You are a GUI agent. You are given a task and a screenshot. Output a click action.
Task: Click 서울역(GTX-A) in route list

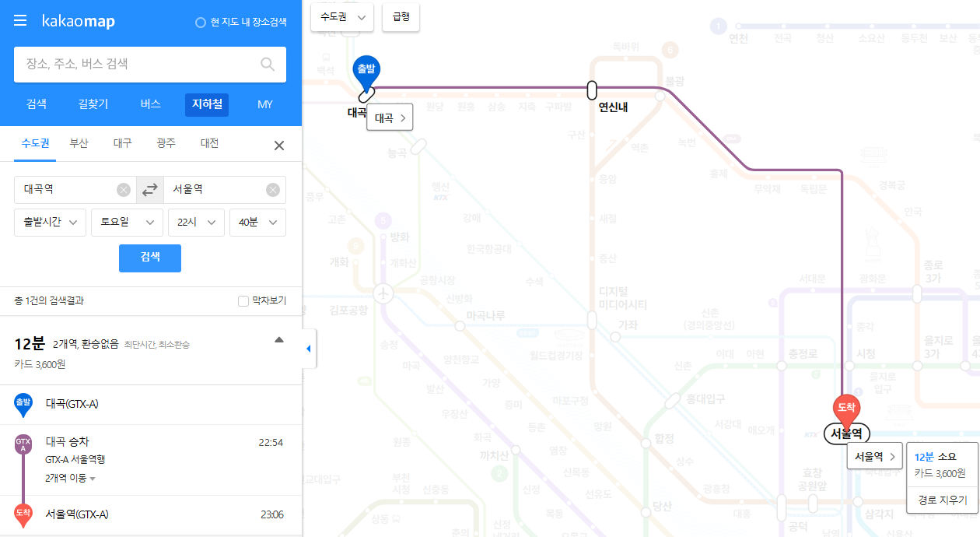[77, 514]
